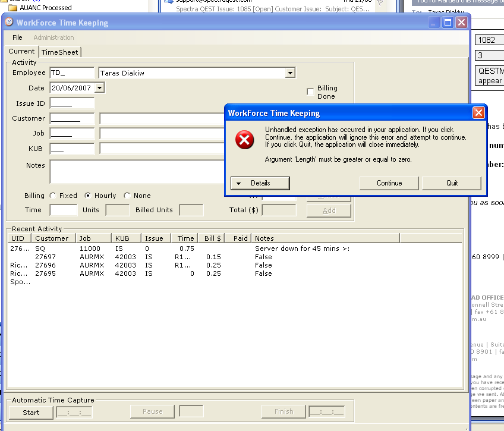The width and height of the screenshot is (504, 431).
Task: Choose the Hourly billing option
Action: point(88,196)
